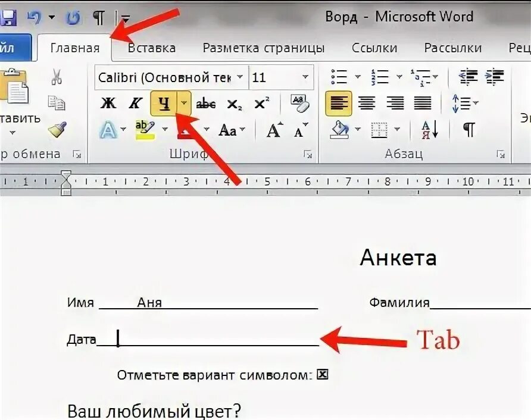Apply text effects glowing A
Screen dimensions: 531x420
(108, 130)
